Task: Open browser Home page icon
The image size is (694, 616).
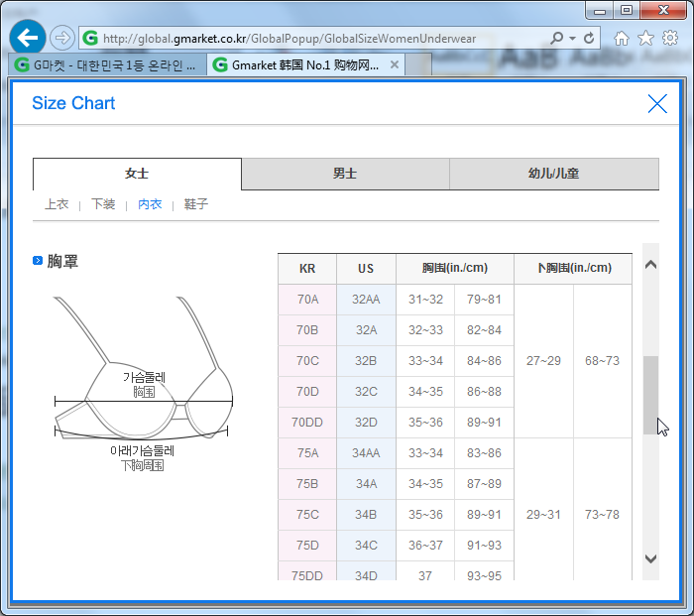Action: pyautogui.click(x=622, y=38)
